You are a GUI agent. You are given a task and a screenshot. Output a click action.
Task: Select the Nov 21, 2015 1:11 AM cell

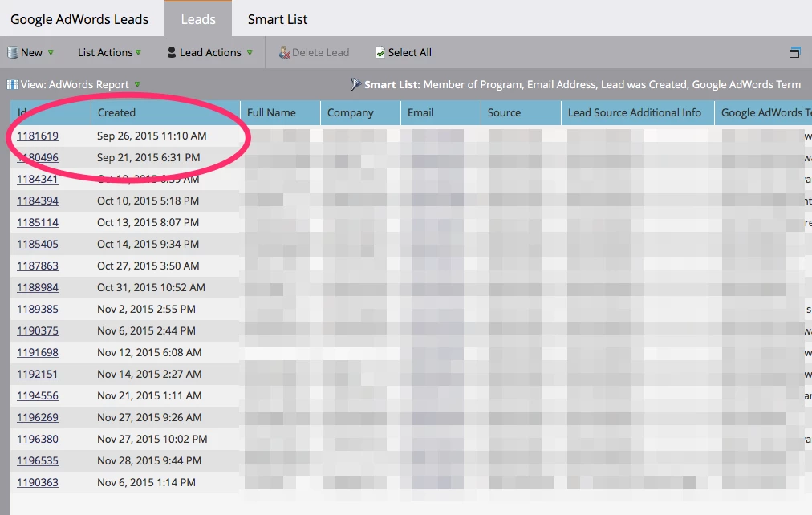click(165, 396)
